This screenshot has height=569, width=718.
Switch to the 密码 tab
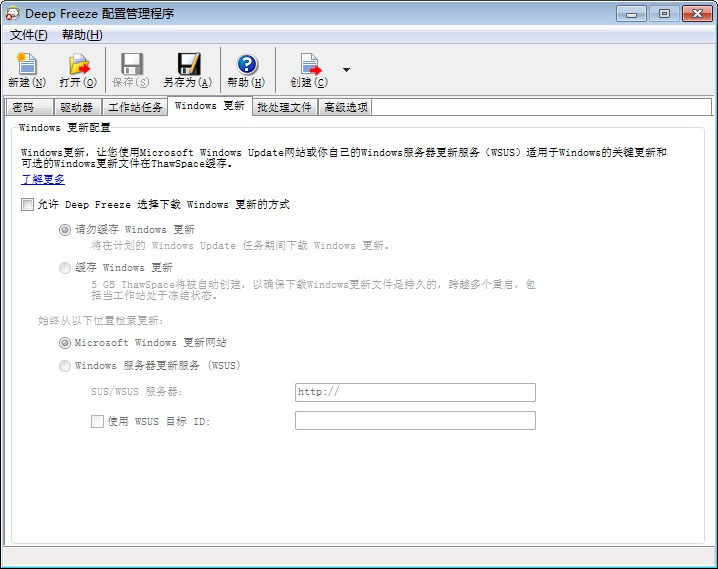[29, 107]
